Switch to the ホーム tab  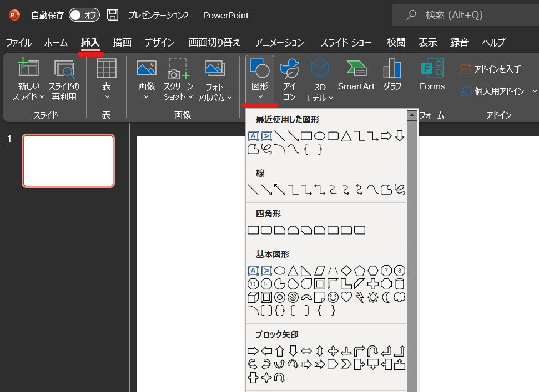click(x=56, y=43)
